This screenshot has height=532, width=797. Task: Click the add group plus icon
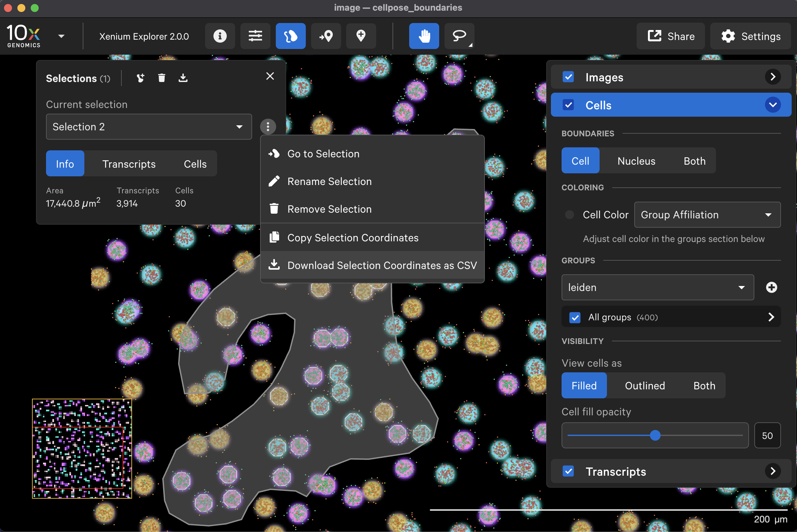(771, 287)
